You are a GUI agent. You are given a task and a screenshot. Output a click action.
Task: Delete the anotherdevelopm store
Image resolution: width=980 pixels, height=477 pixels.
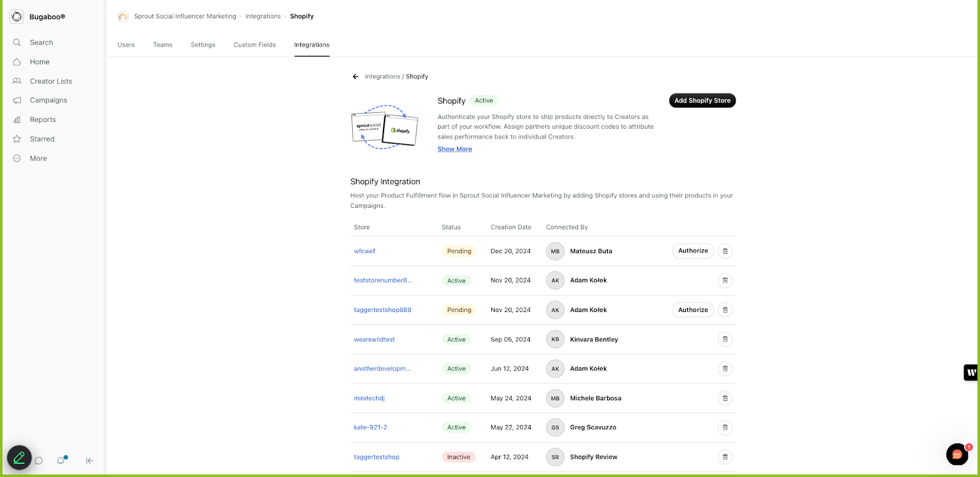pyautogui.click(x=725, y=369)
